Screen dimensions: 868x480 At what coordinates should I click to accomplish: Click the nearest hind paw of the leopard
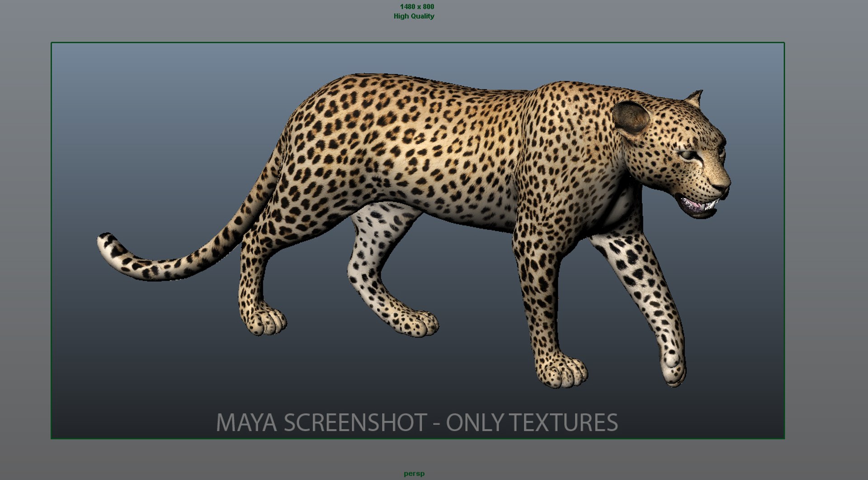point(264,321)
